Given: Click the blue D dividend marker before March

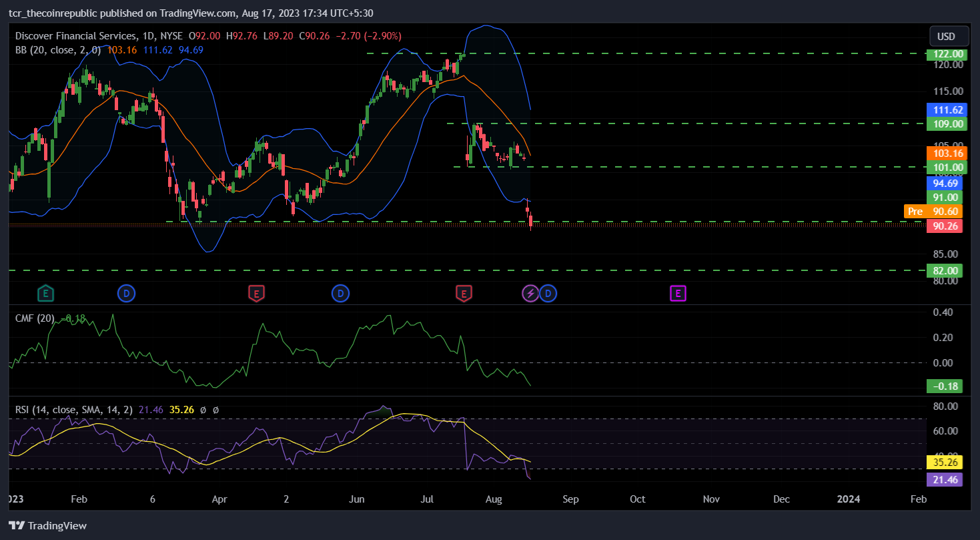Looking at the screenshot, I should pyautogui.click(x=126, y=292).
